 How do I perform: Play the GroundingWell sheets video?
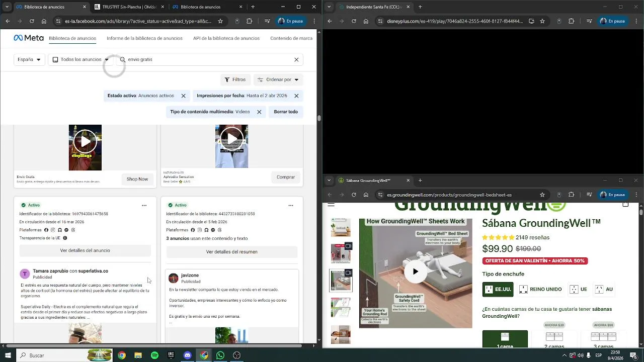(x=415, y=271)
